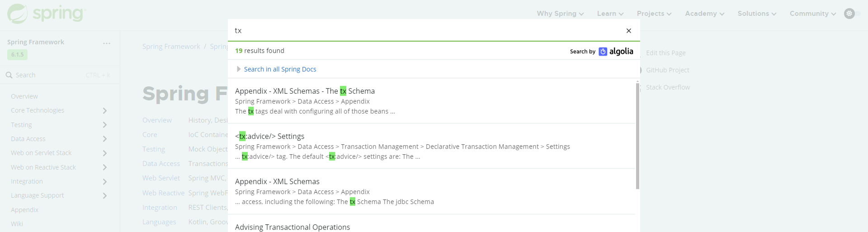This screenshot has height=232, width=868.
Task: Expand 'Search in all Spring Docs' triangle
Action: (239, 69)
